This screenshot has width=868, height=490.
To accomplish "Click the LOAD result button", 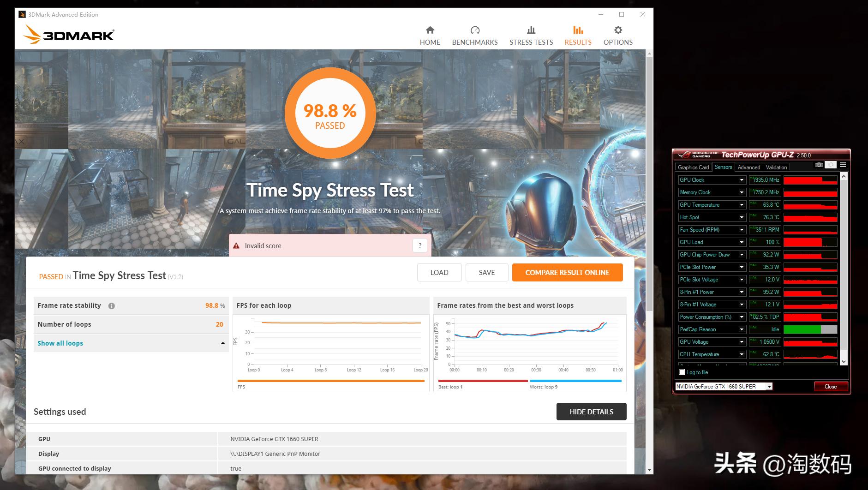I will coord(439,273).
